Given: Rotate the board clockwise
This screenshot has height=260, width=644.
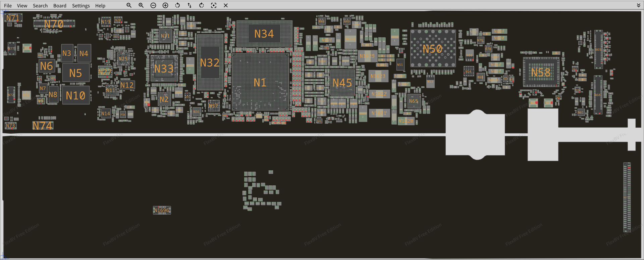Looking at the screenshot, I should (x=202, y=5).
